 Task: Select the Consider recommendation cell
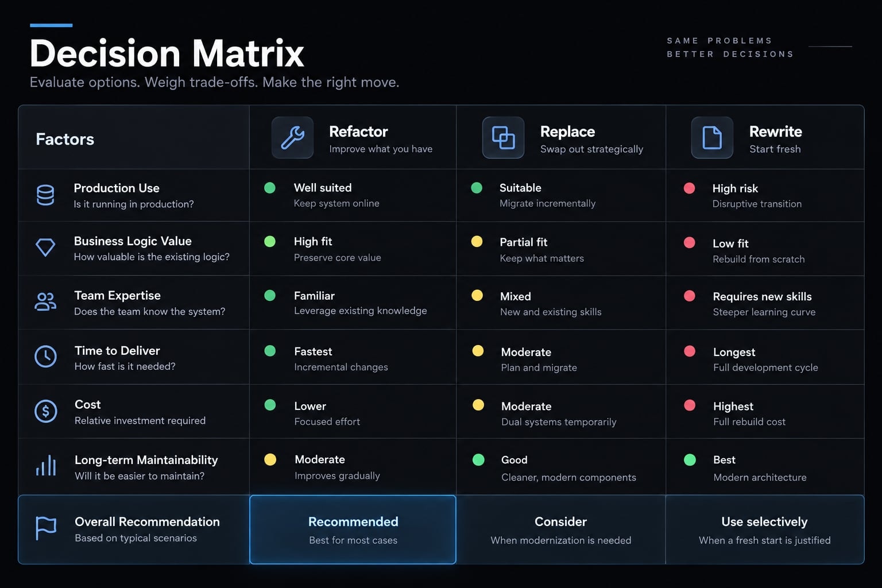coord(561,529)
